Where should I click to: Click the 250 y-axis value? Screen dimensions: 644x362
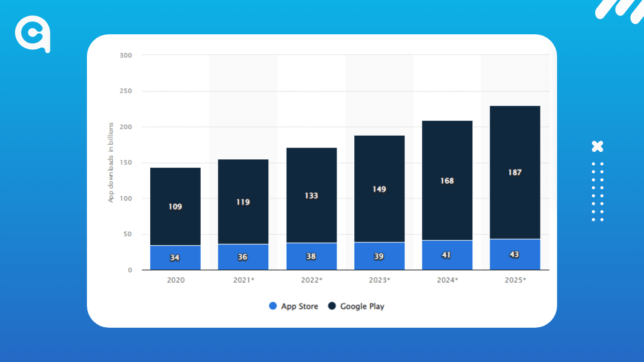[127, 91]
